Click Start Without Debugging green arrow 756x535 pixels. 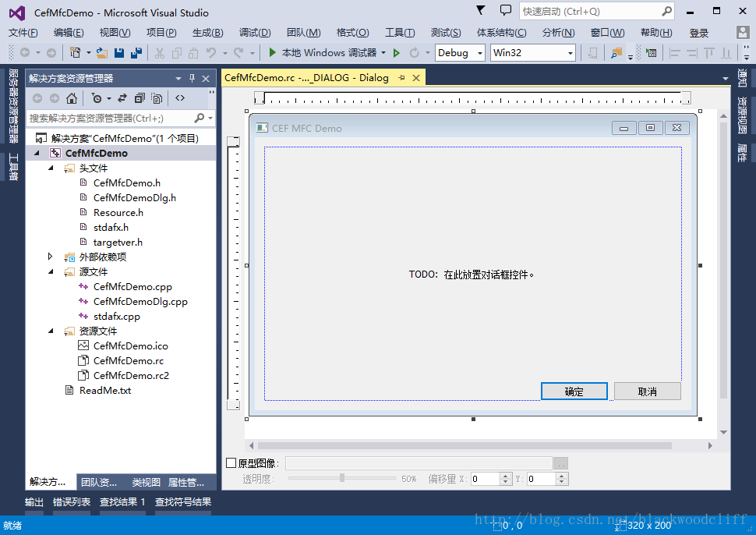pos(397,52)
